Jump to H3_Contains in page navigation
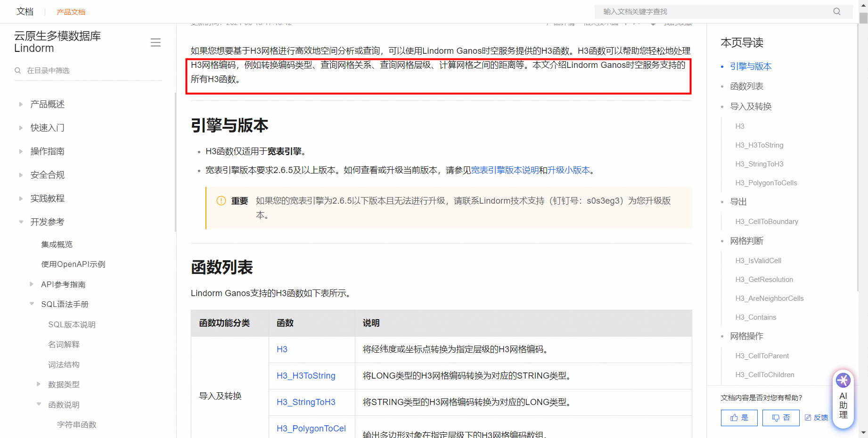Image resolution: width=868 pixels, height=438 pixels. point(755,317)
